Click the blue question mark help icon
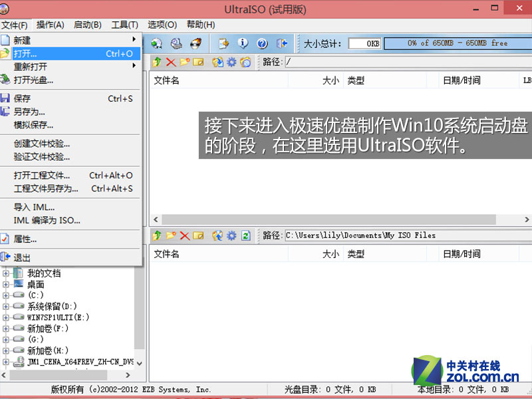 [262, 43]
